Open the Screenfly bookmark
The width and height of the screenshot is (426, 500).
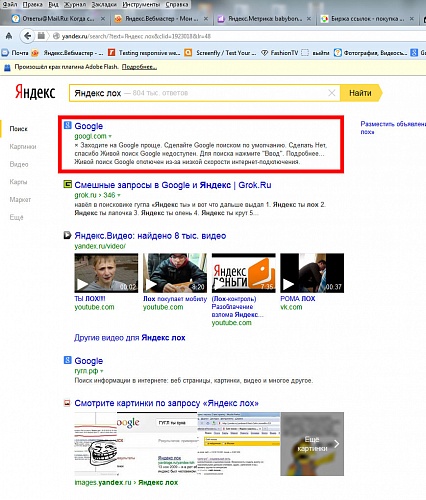point(220,53)
